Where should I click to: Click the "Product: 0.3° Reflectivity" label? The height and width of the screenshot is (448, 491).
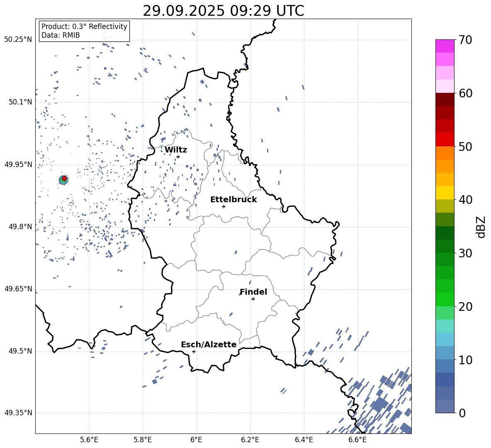(x=84, y=27)
